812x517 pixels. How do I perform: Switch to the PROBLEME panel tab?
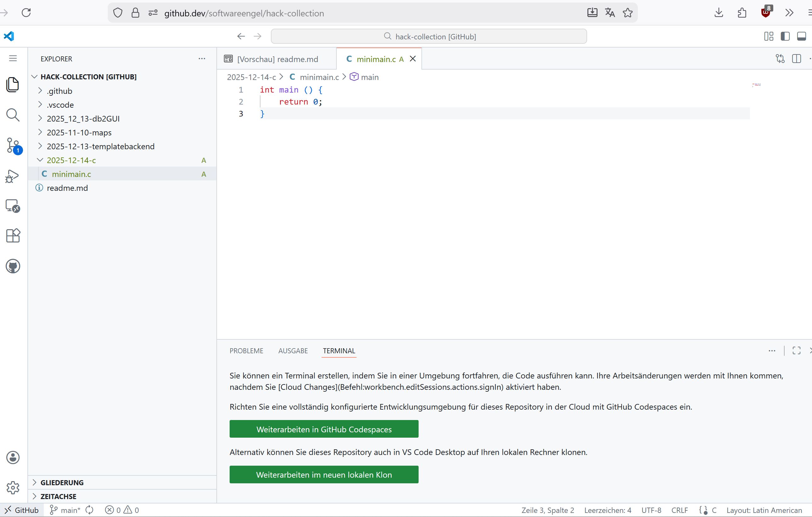[246, 350]
